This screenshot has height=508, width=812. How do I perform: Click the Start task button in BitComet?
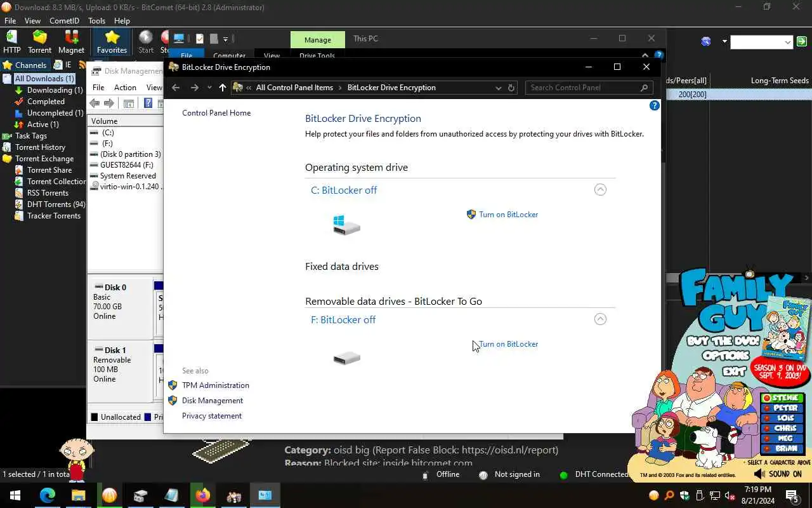146,42
